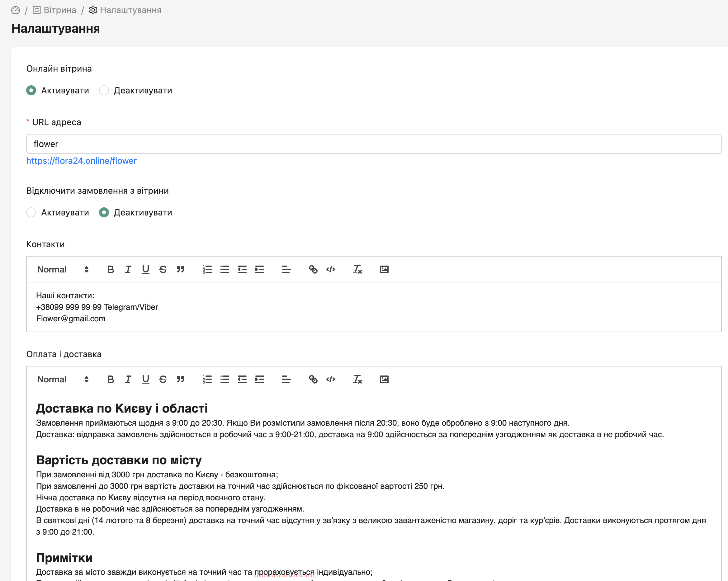The height and width of the screenshot is (581, 728).
Task: Click Bold icon in Контакти editor
Action: click(111, 269)
